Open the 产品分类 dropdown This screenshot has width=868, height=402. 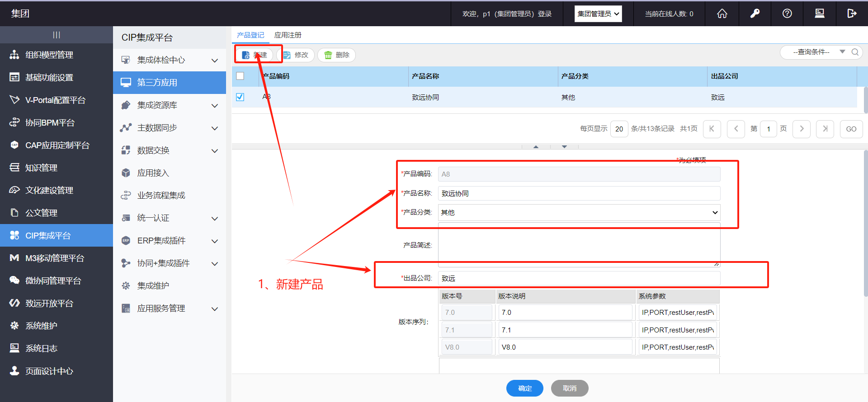[x=579, y=212]
